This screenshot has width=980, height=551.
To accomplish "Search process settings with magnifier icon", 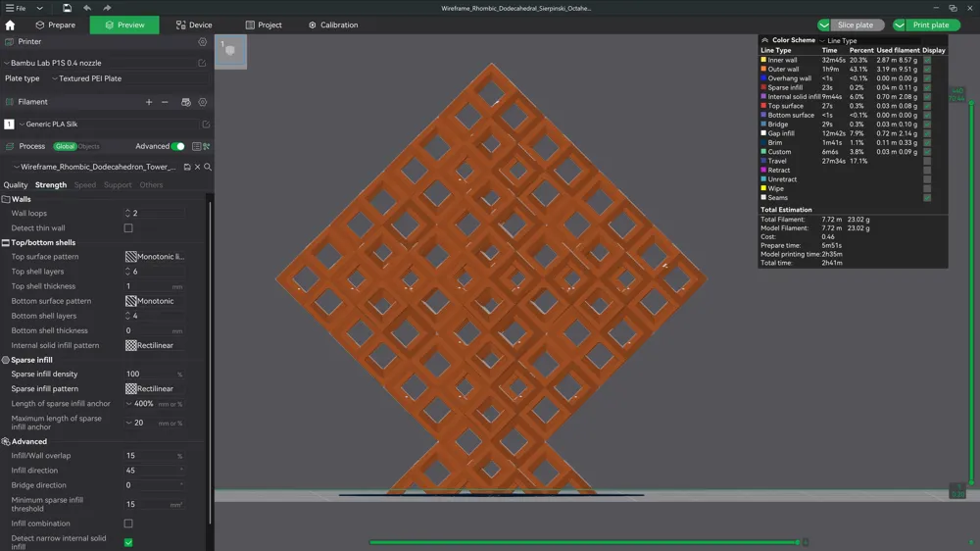I will click(208, 167).
